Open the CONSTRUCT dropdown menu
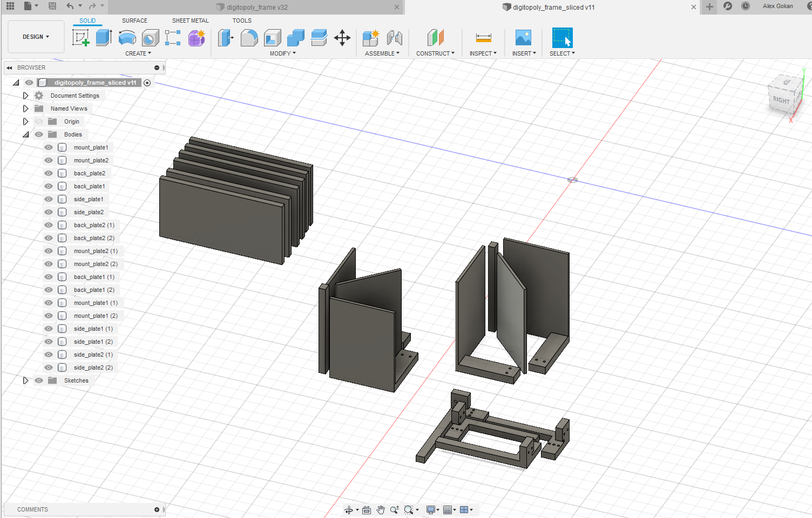The width and height of the screenshot is (812, 518). click(x=435, y=53)
